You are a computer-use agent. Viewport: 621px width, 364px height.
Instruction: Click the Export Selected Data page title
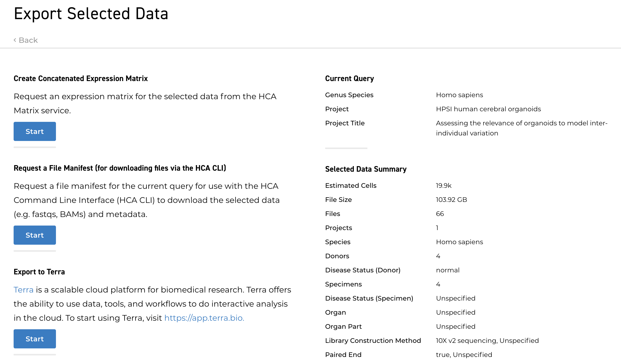point(91,14)
